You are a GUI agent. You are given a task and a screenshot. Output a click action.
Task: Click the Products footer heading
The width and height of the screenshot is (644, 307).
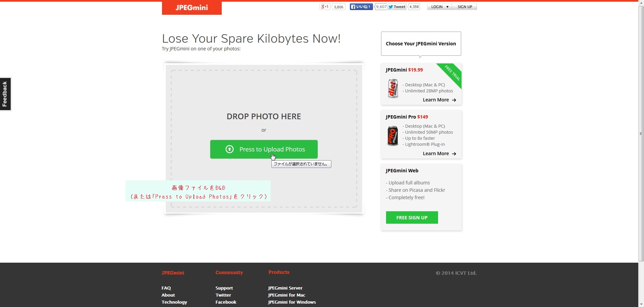click(279, 272)
